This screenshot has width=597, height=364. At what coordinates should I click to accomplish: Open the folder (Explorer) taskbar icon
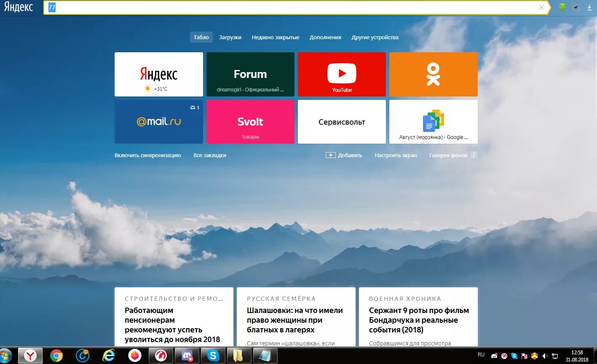coord(239,356)
